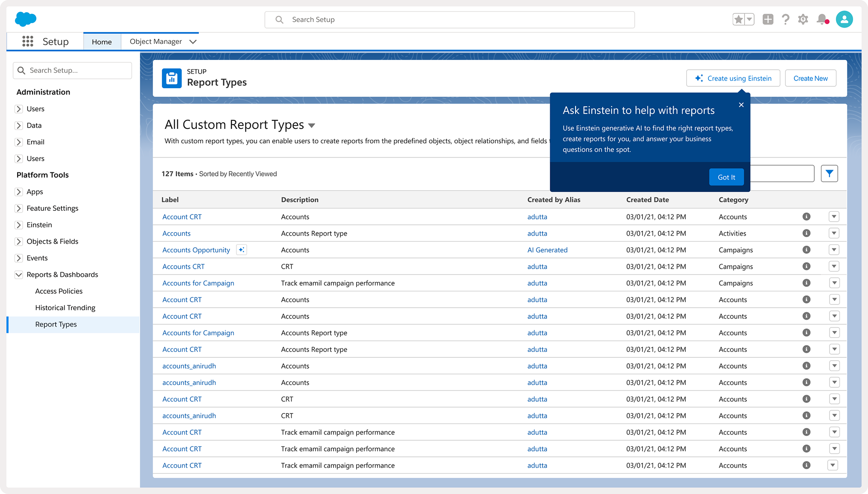This screenshot has width=868, height=494.
Task: Click the Create New button
Action: (811, 78)
